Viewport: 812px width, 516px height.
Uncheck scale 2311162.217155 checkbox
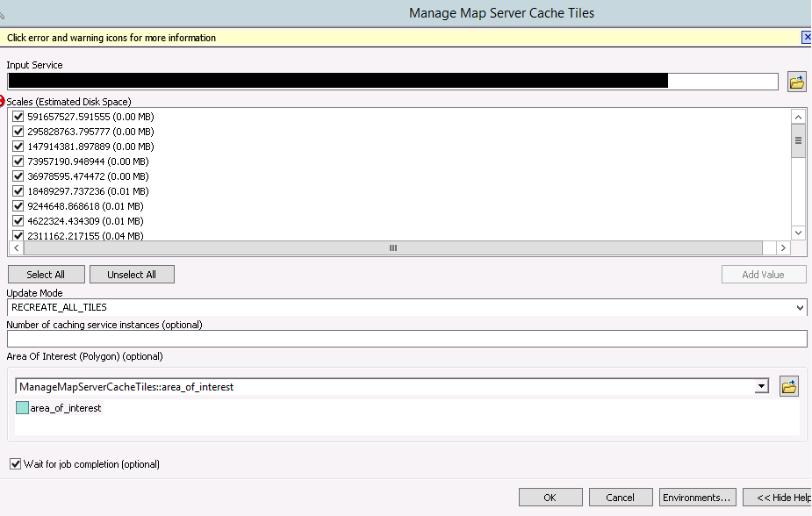18,235
